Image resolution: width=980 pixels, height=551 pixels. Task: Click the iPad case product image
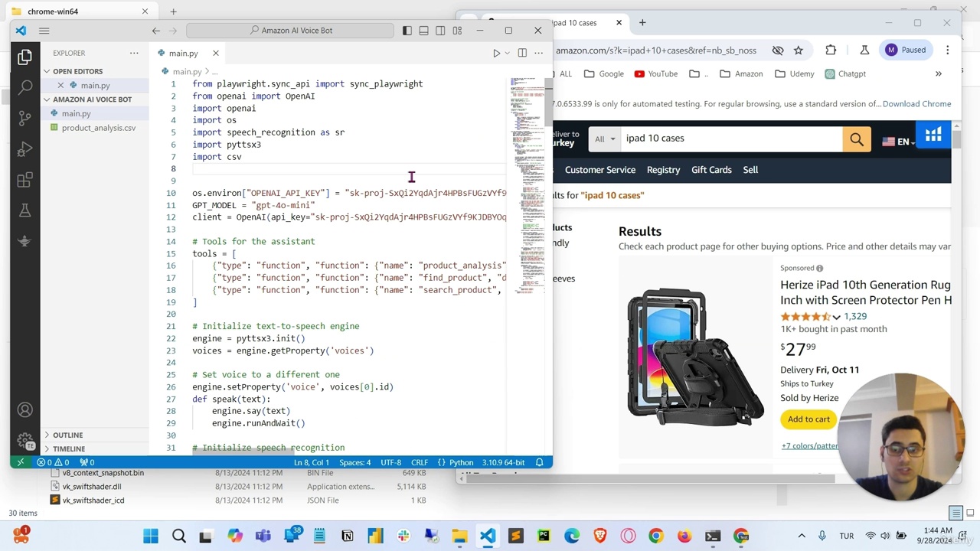click(x=695, y=357)
